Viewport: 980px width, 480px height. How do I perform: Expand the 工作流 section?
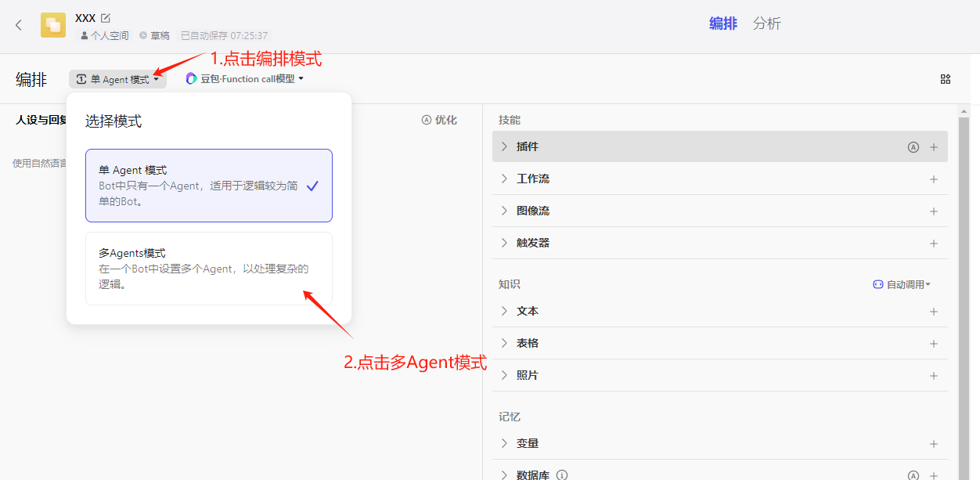(x=504, y=179)
